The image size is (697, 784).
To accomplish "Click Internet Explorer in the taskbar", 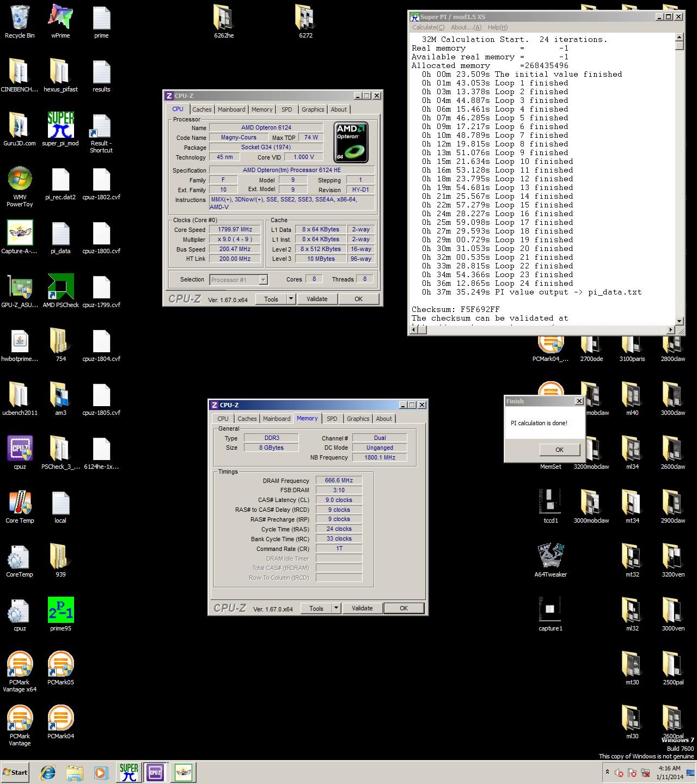I will [x=48, y=772].
